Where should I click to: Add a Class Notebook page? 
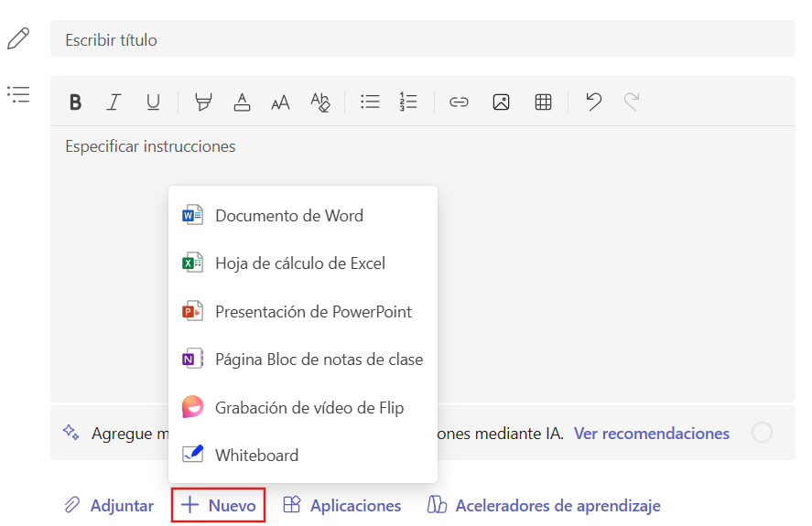pyautogui.click(x=303, y=360)
